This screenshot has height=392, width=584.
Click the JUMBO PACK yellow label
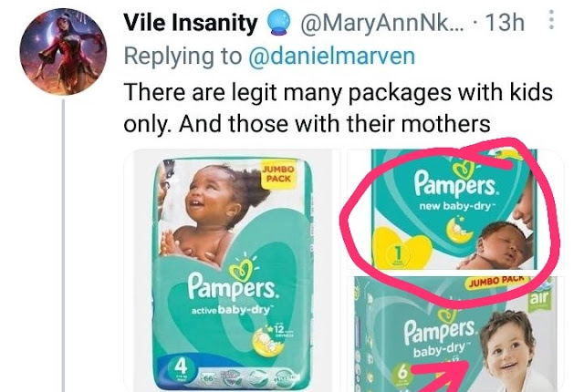(x=278, y=174)
